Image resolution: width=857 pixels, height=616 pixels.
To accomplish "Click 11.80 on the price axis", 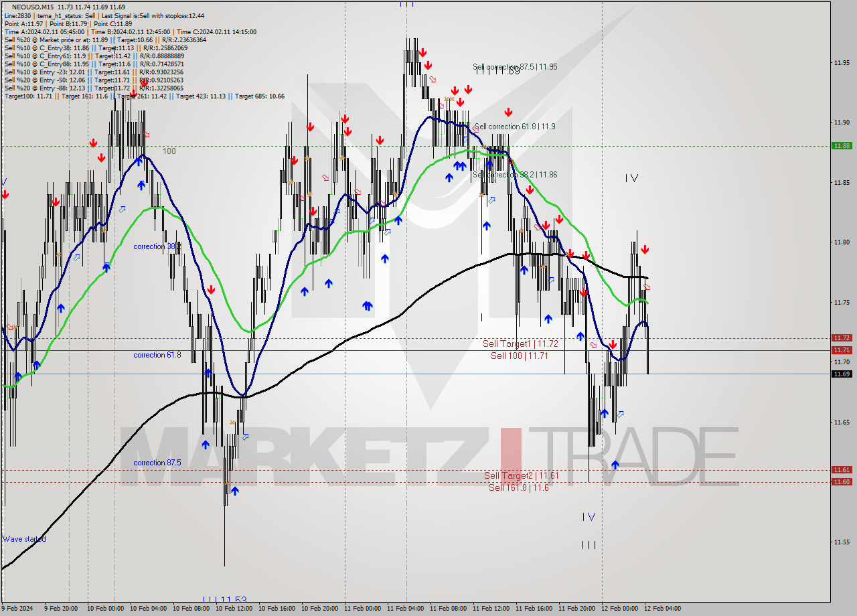I will pyautogui.click(x=842, y=242).
